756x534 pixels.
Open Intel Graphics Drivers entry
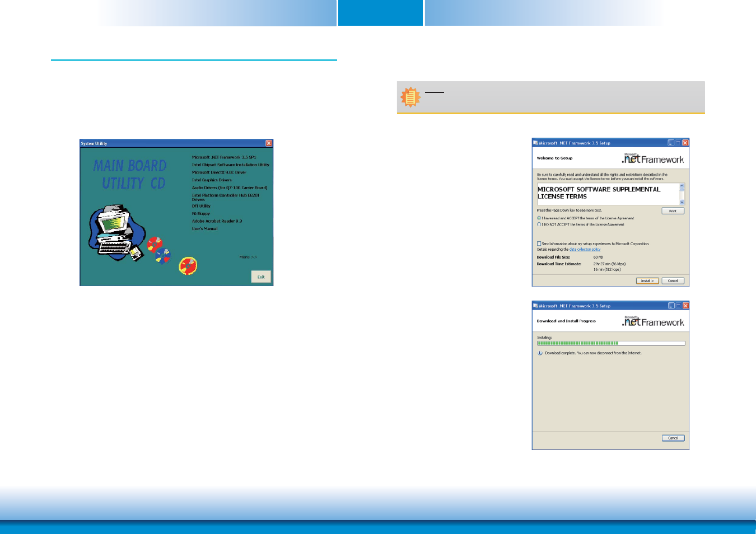tap(212, 180)
